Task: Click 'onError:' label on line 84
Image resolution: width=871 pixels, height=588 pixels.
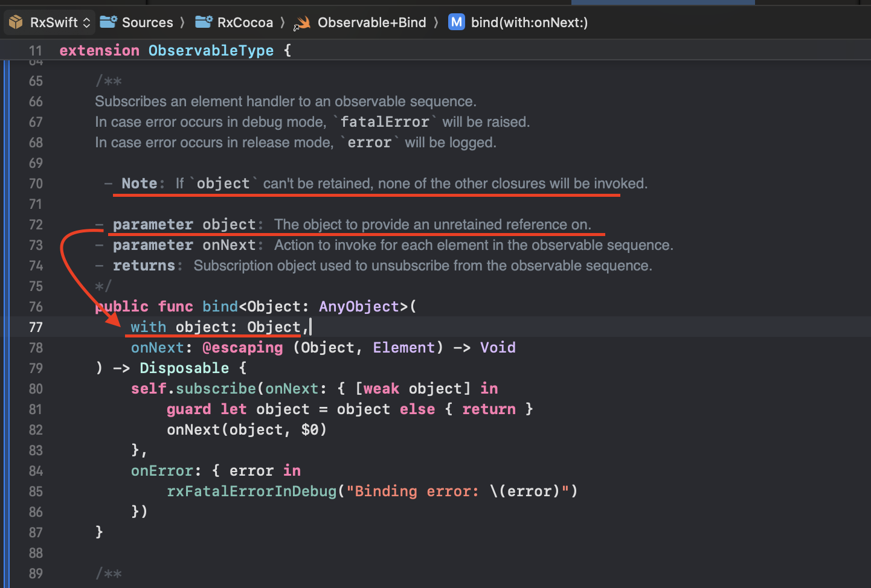Action: click(166, 471)
